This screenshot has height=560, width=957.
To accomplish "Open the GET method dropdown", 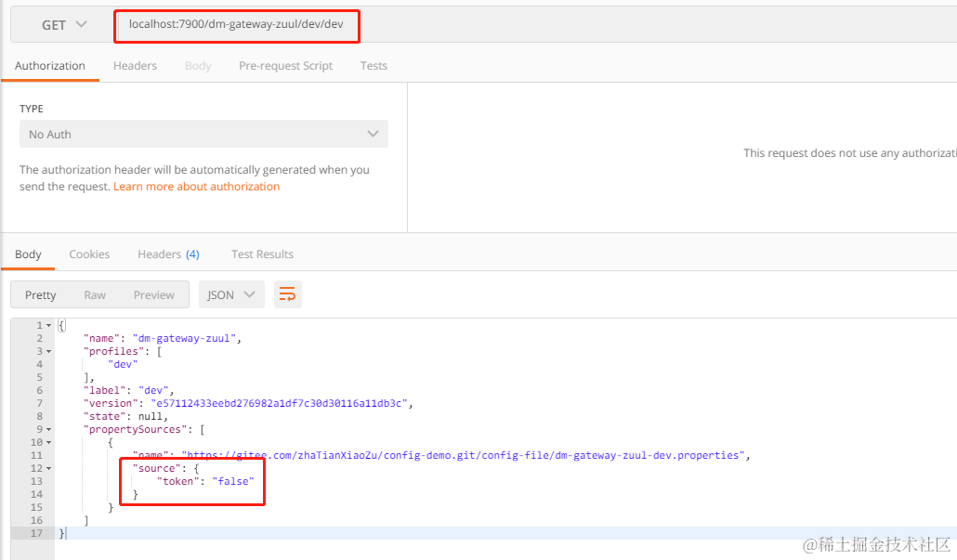I will [64, 25].
